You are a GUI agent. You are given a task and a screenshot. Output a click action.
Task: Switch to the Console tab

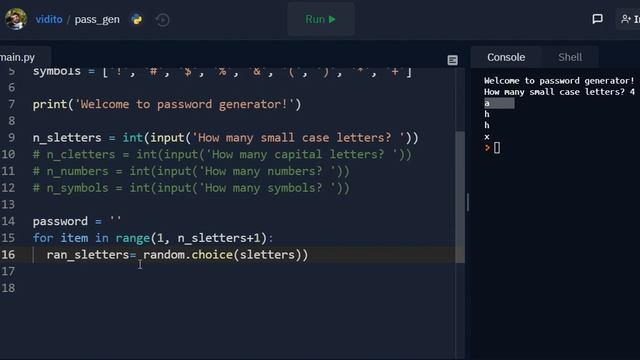pyautogui.click(x=506, y=57)
